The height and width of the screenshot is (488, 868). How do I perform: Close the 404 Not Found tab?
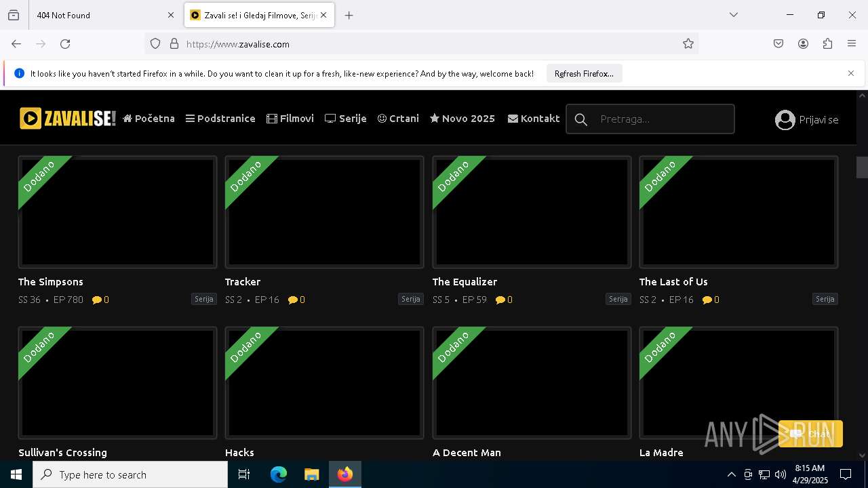click(x=171, y=15)
